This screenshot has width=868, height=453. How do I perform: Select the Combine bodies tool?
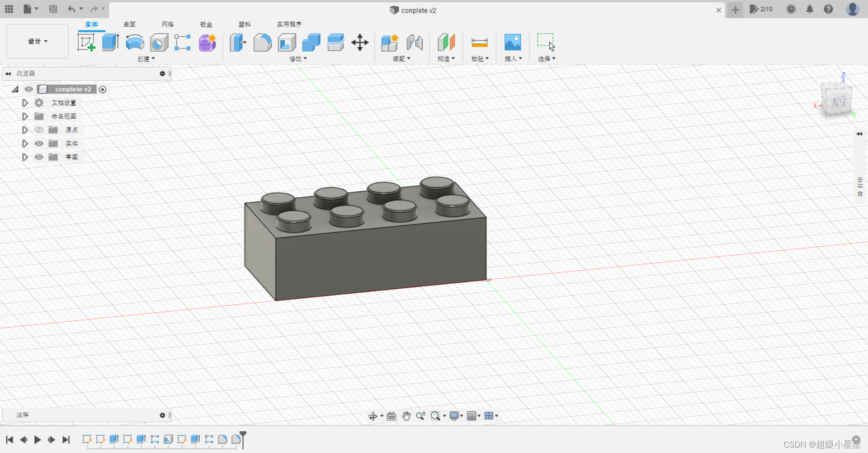click(311, 43)
